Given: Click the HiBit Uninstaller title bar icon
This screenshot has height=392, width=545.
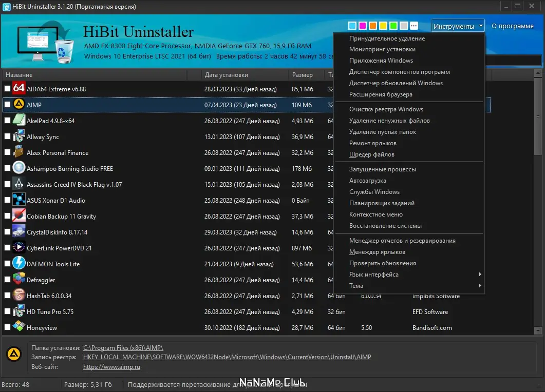Looking at the screenshot, I should tap(6, 7).
